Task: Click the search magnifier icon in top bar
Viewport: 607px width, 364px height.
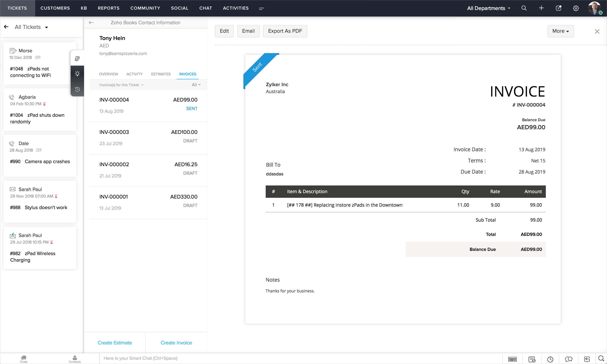Action: [524, 8]
